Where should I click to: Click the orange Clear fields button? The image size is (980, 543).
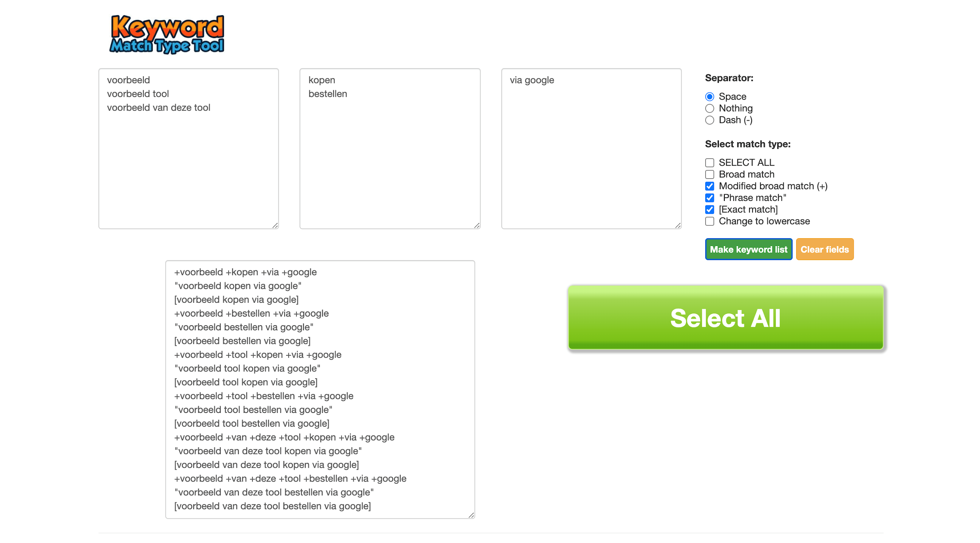tap(824, 249)
